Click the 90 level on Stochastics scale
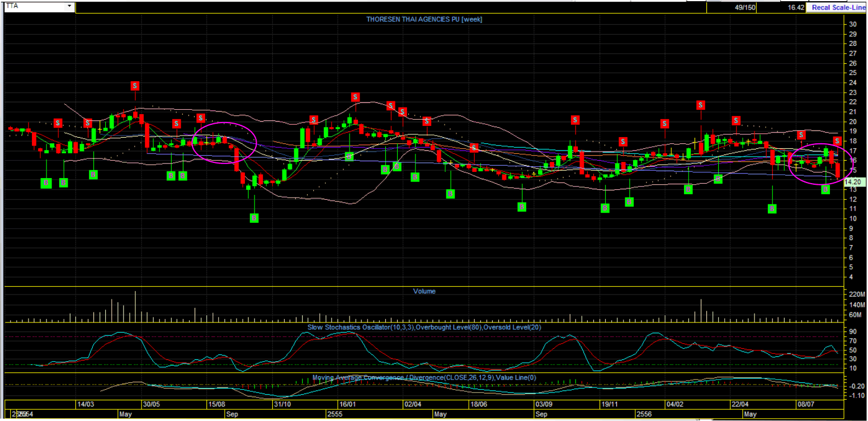 (x=853, y=331)
